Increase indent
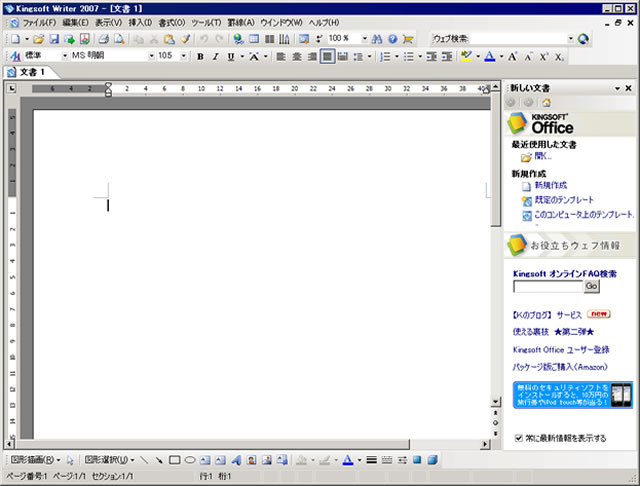Screen dimensions: 640x486 click(447, 57)
